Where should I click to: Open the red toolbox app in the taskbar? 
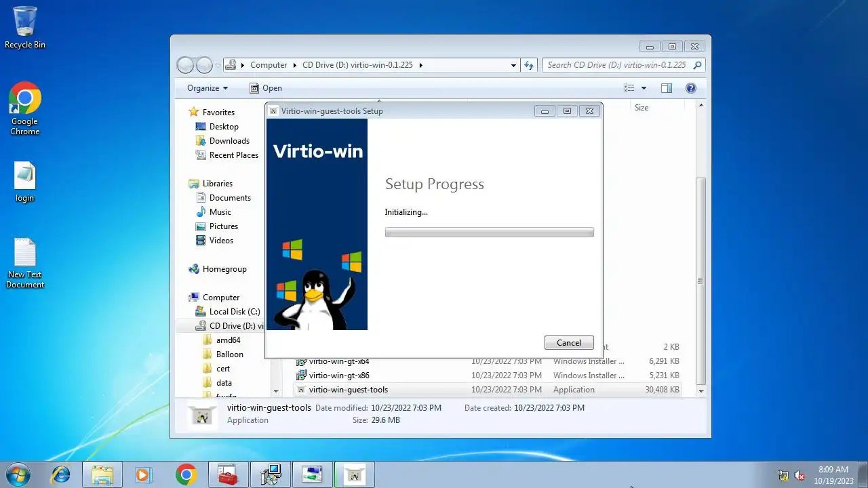pos(228,474)
